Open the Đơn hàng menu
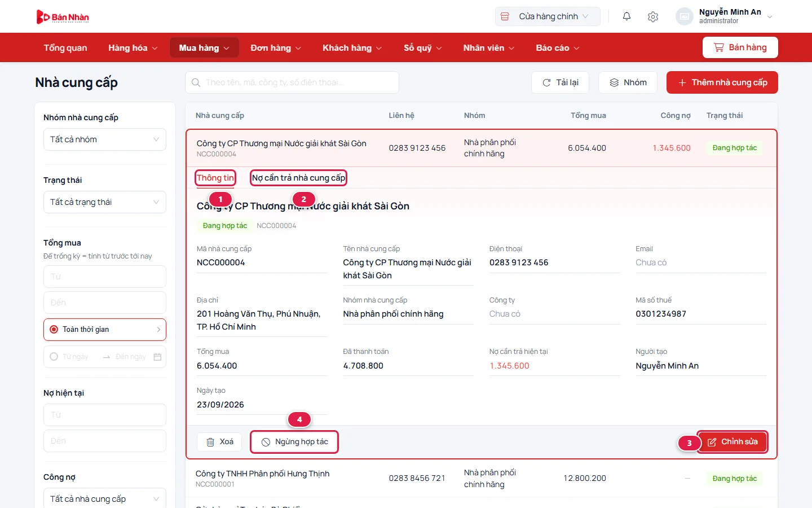Screen dimensions: 812x508 (x=276, y=48)
